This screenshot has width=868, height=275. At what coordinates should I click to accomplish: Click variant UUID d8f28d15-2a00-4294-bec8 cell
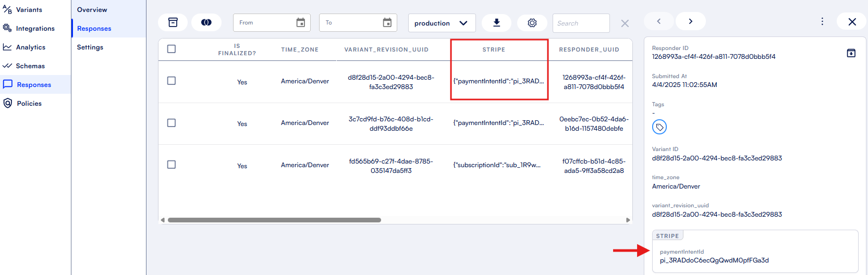(x=391, y=82)
